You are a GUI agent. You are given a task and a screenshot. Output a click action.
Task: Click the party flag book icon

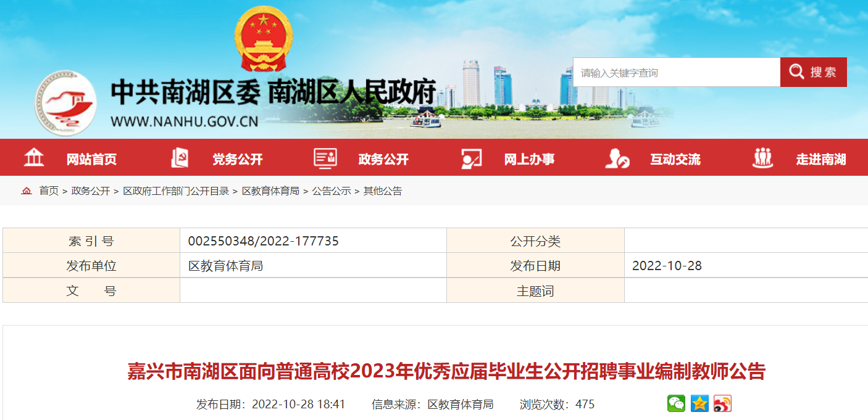click(180, 158)
